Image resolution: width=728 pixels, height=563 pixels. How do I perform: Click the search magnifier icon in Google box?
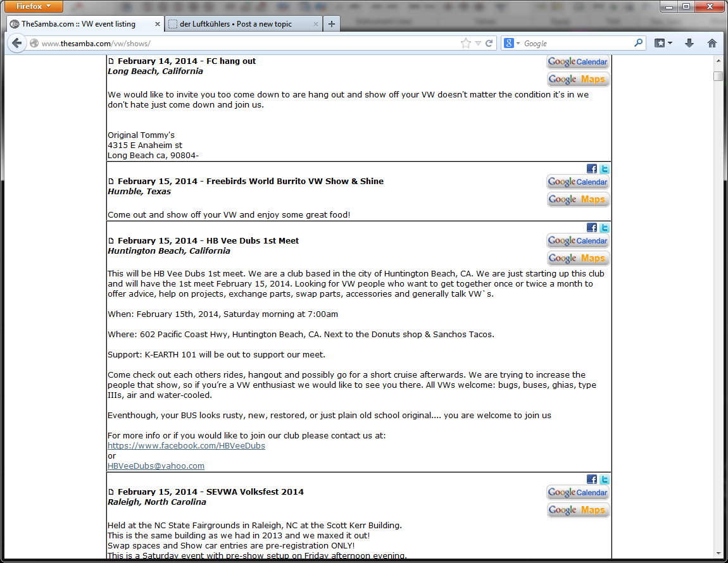click(638, 44)
